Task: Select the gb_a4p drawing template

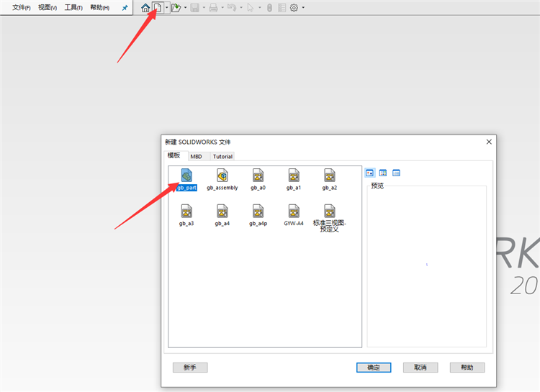Action: pyautogui.click(x=258, y=215)
